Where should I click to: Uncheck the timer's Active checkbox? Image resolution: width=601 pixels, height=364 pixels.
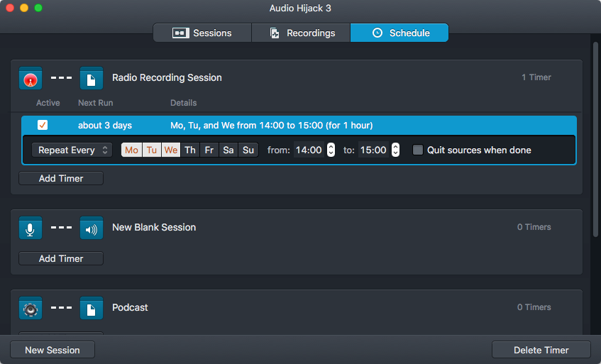43,126
